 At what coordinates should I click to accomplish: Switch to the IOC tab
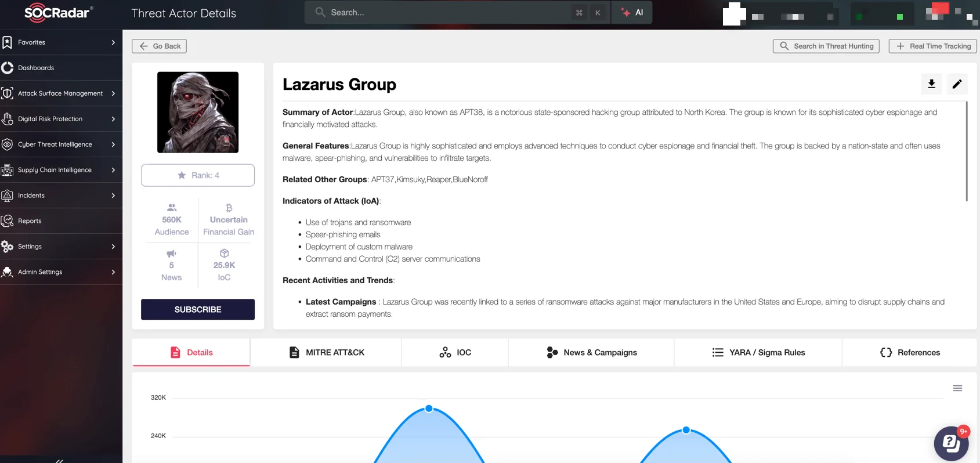pos(455,352)
